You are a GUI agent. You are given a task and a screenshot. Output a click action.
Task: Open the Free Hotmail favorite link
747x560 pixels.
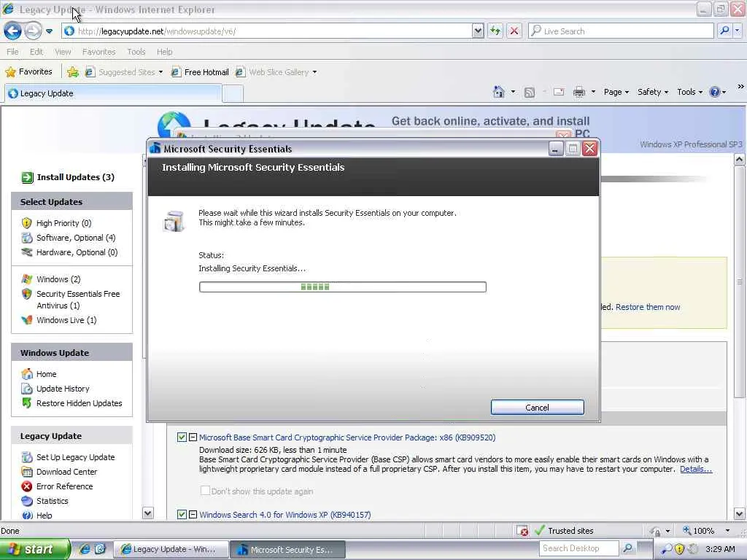pyautogui.click(x=200, y=72)
